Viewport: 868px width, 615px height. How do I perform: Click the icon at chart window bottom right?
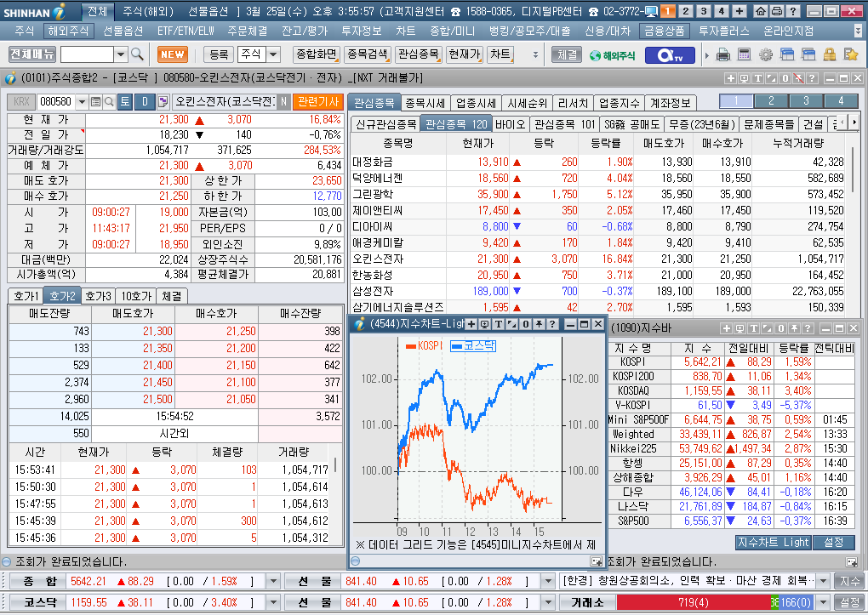click(x=597, y=561)
